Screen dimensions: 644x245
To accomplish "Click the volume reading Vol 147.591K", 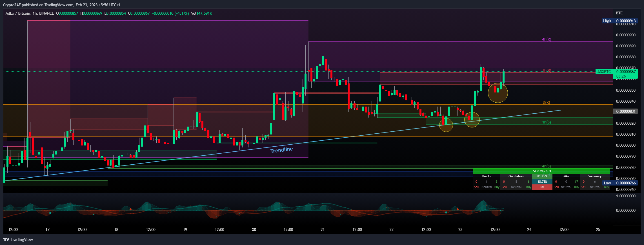I will [x=201, y=13].
